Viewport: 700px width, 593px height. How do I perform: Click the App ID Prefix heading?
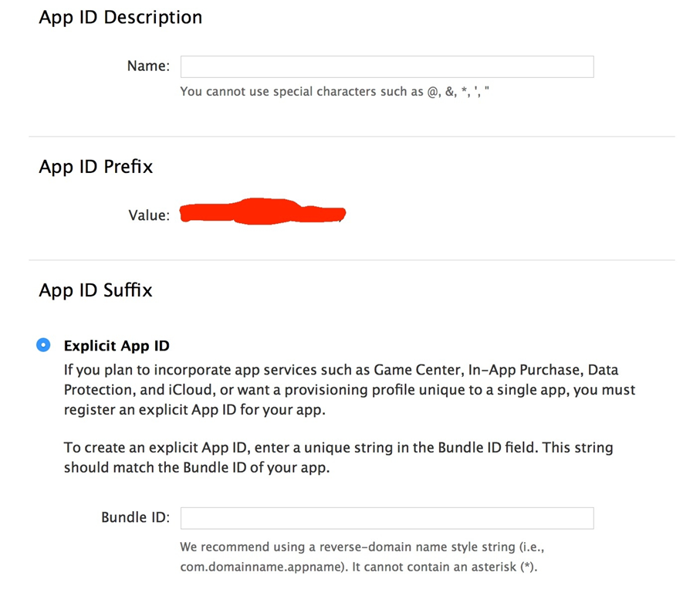click(x=96, y=167)
